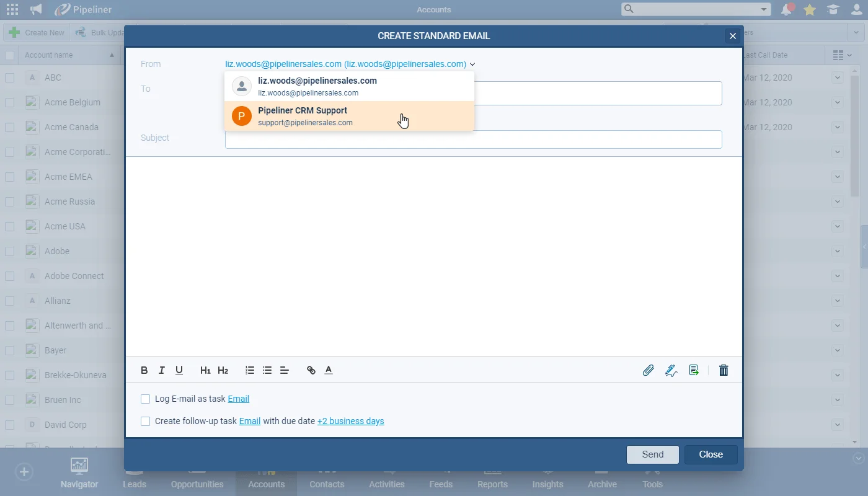Screen dimensions: 868x496
Task: Send the email
Action: tap(653, 454)
